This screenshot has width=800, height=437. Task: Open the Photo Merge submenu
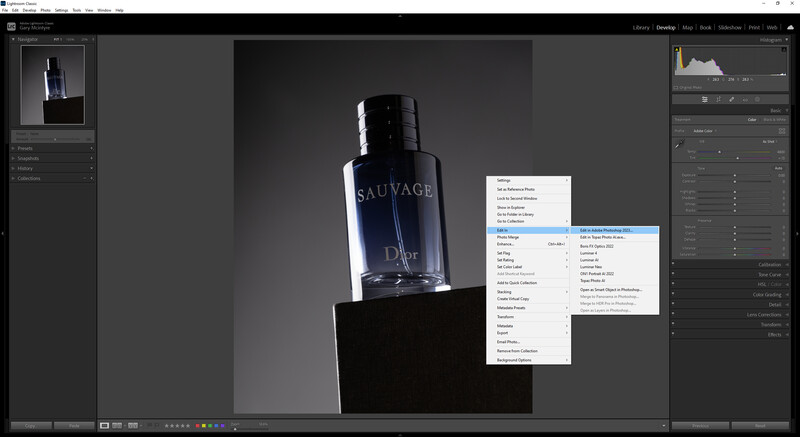tap(529, 237)
